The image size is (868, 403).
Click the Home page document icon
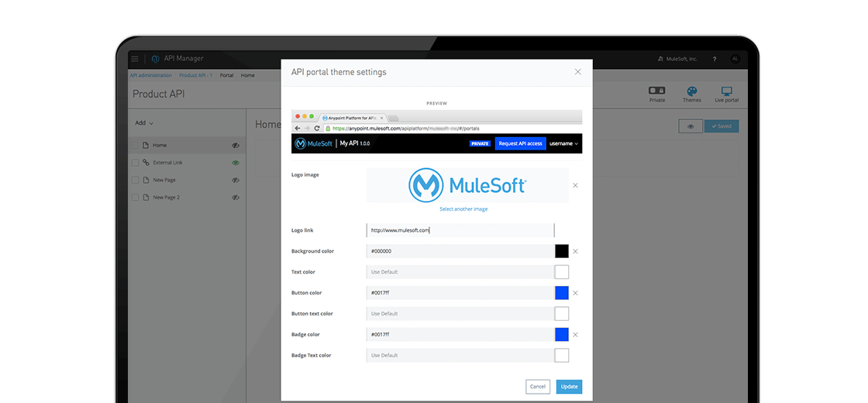[146, 145]
